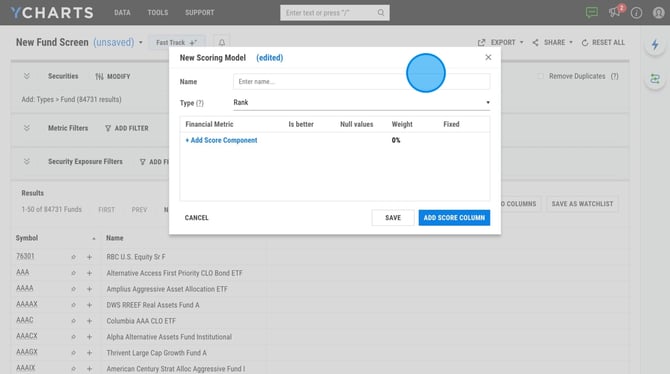This screenshot has width=670, height=374.
Task: Open the Share dropdown
Action: tap(552, 42)
